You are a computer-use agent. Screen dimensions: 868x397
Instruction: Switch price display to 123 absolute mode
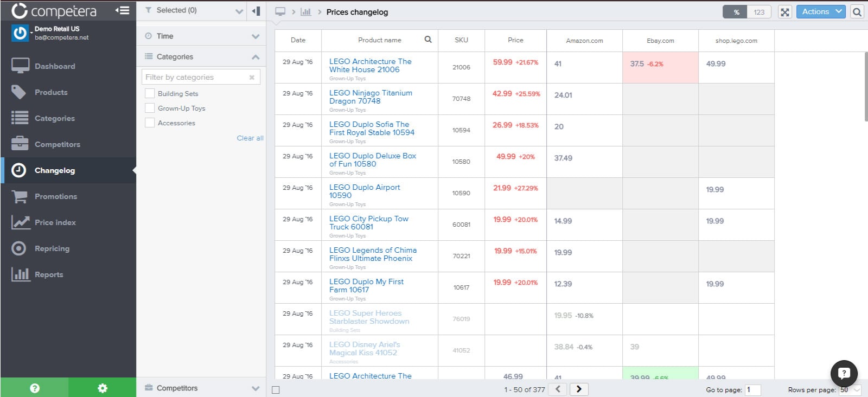(759, 12)
